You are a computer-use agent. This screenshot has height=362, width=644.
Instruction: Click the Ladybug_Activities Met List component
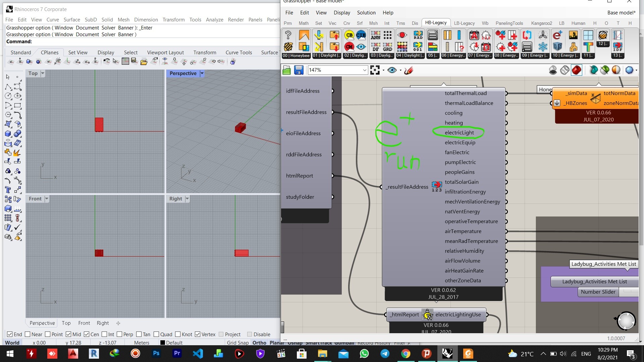(x=594, y=282)
